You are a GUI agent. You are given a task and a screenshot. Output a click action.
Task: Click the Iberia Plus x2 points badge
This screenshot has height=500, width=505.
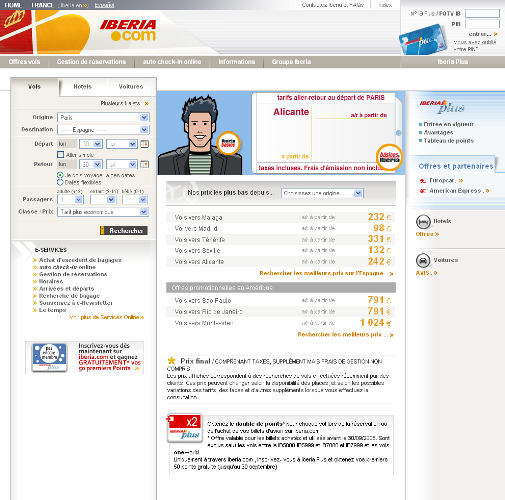coord(185,428)
